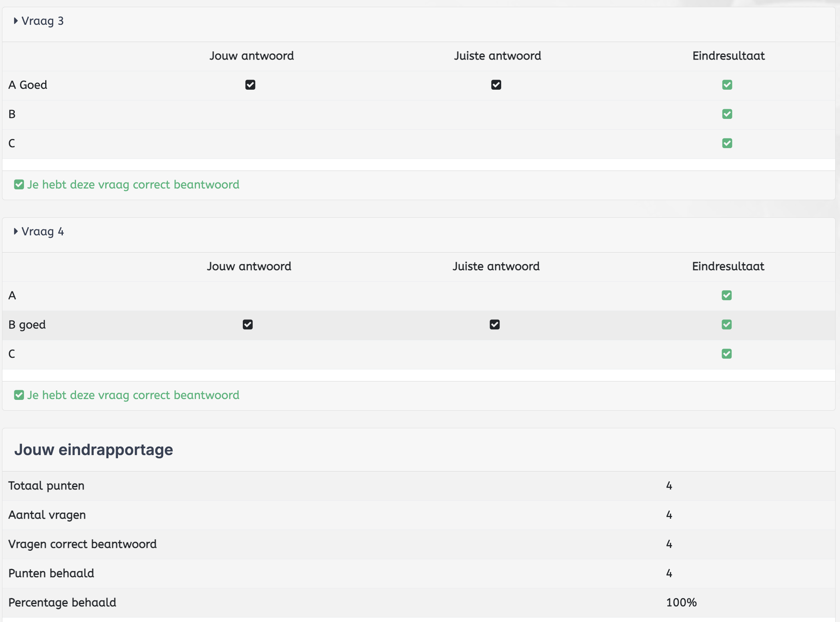Click green Eindresultaat check for Vraag 3 row A
This screenshot has height=622, width=840.
coord(727,85)
